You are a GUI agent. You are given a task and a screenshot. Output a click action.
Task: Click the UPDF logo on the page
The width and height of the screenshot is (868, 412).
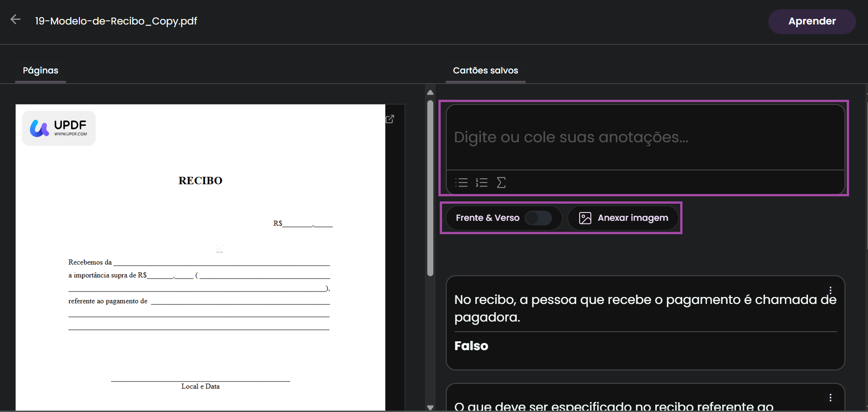pyautogui.click(x=59, y=128)
